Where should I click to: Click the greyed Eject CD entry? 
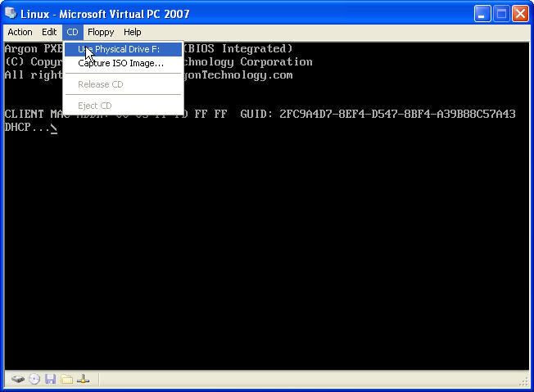click(x=124, y=106)
